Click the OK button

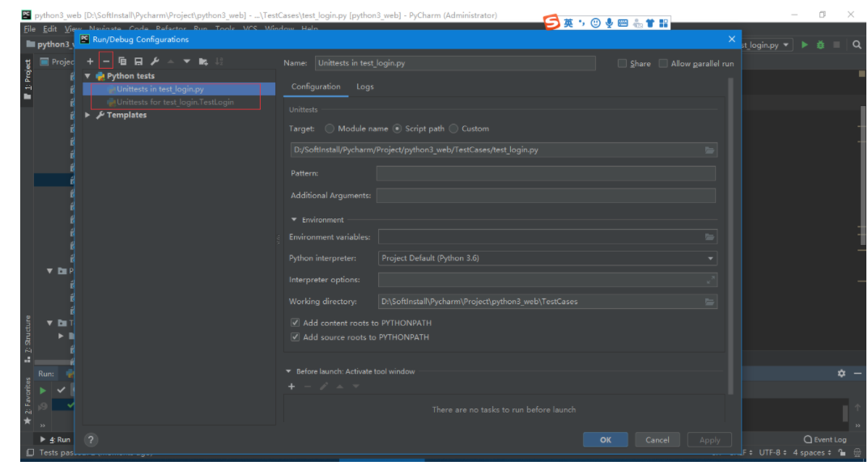click(x=605, y=440)
